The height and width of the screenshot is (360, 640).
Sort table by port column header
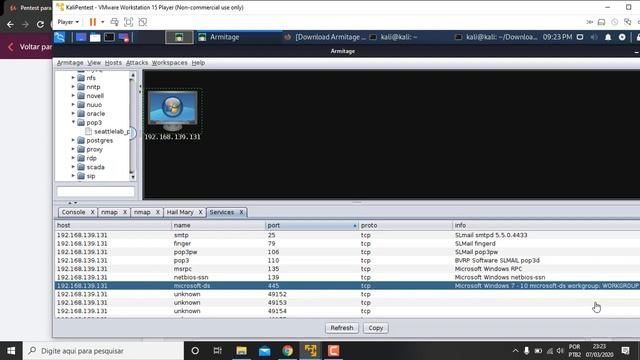[x=311, y=225]
